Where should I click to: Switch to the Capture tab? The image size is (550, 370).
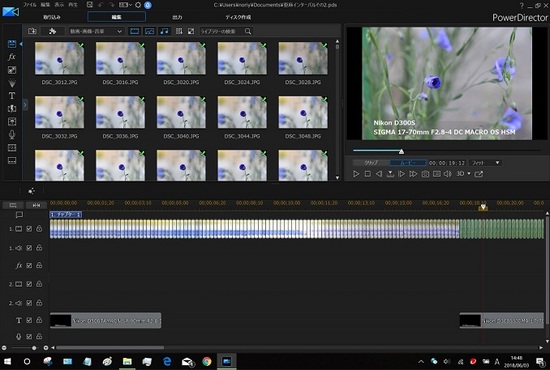click(x=52, y=17)
